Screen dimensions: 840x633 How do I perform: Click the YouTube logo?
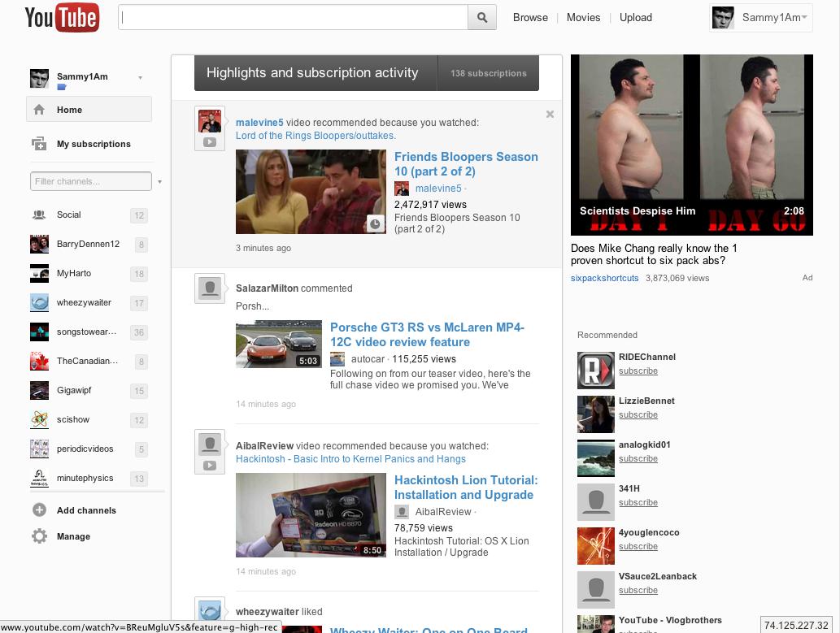point(62,18)
